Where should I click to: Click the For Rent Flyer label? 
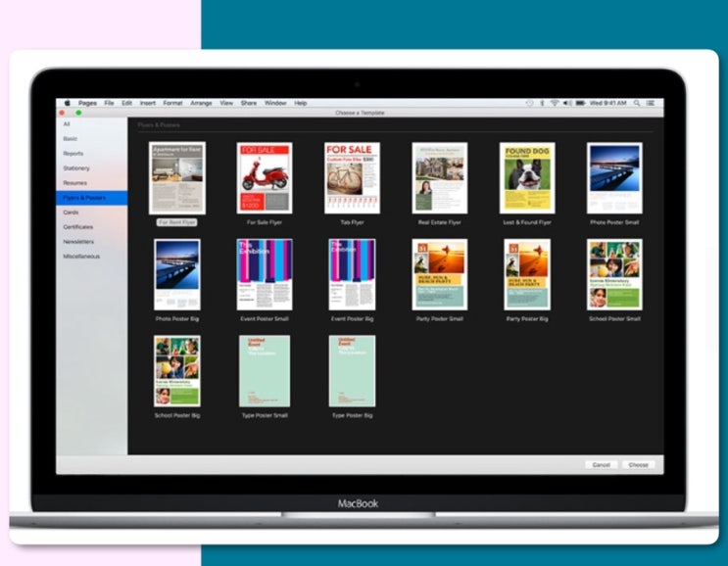(x=177, y=222)
